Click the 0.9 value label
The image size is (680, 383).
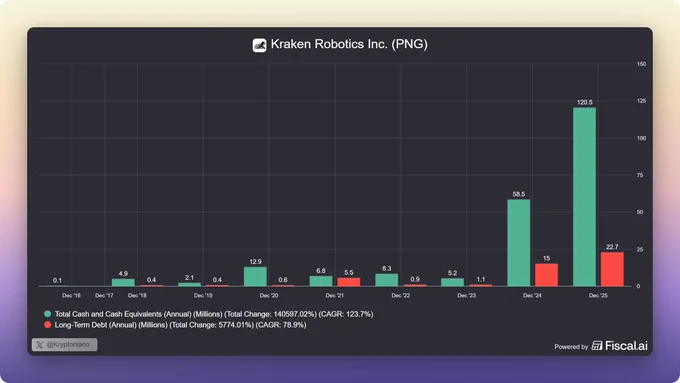[x=415, y=279]
